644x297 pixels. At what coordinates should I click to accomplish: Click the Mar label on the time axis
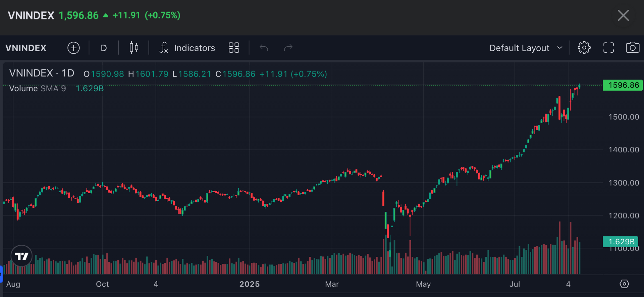(x=332, y=284)
